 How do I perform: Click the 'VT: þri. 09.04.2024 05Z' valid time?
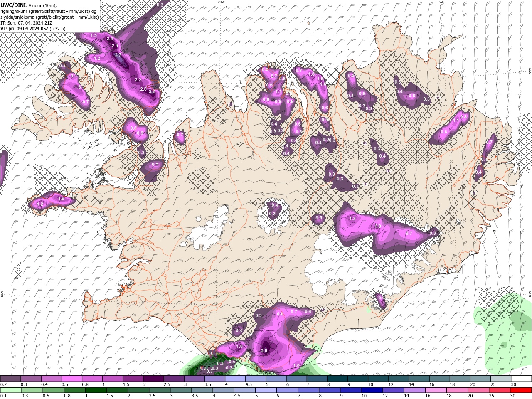click(25, 29)
